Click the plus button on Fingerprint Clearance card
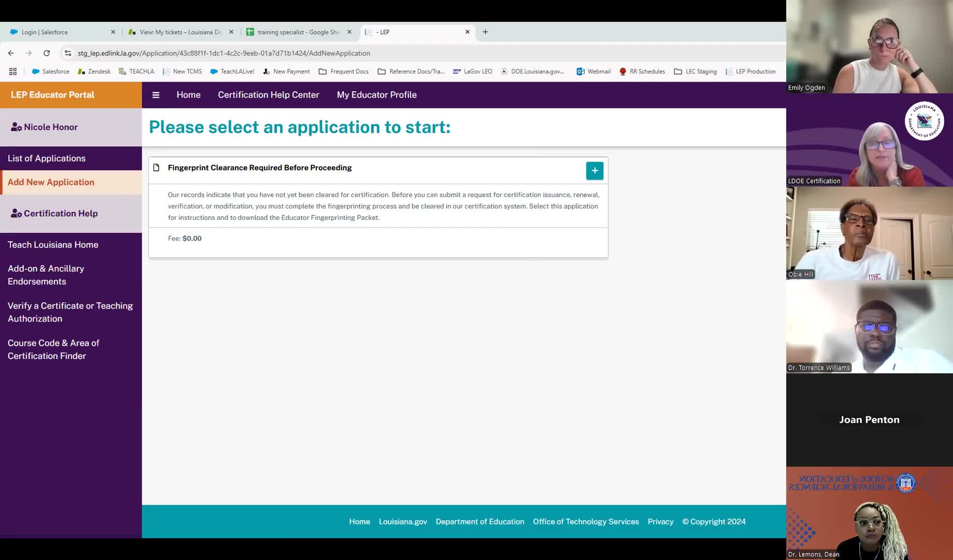This screenshot has width=953, height=560. click(x=595, y=171)
